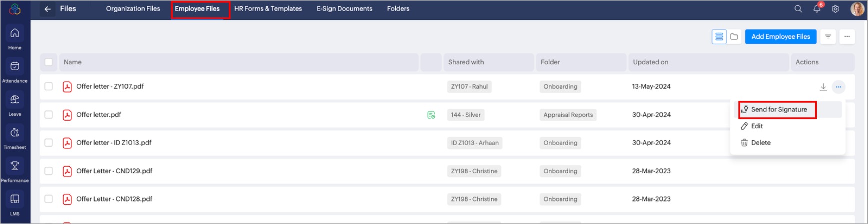Screen dimensions: 868x224
Task: Open the Attendance module icon
Action: pyautogui.click(x=15, y=66)
